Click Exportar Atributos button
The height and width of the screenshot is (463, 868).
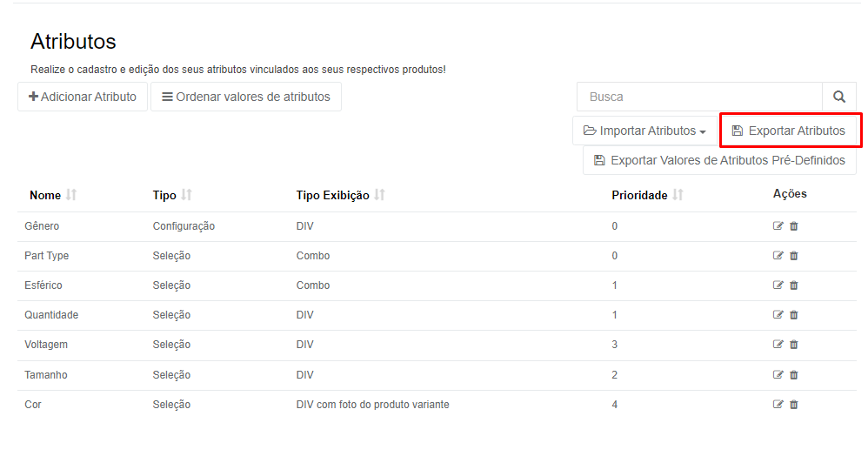(x=789, y=131)
